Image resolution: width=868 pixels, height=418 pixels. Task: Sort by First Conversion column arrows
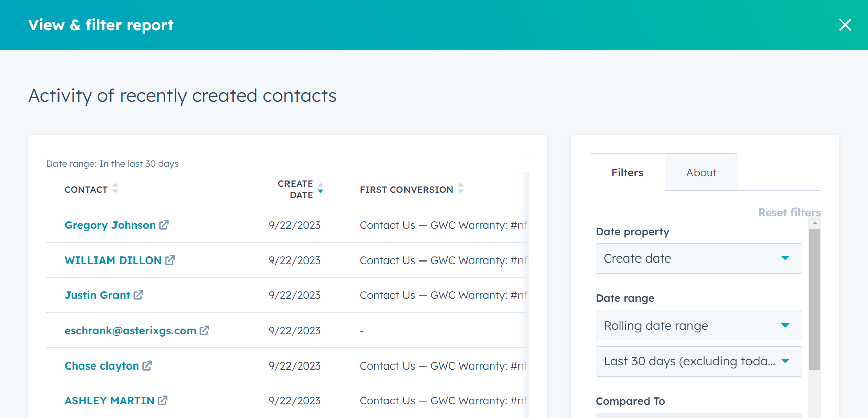coord(461,189)
